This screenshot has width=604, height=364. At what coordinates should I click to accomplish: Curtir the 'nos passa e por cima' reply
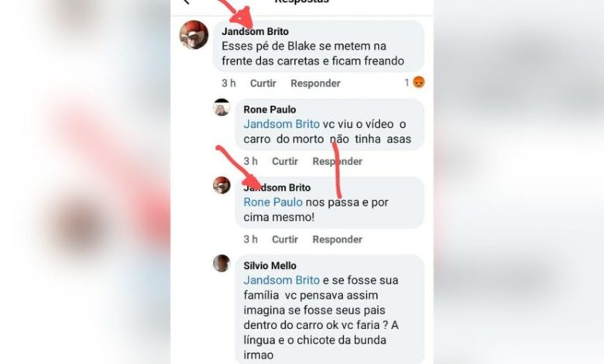[x=285, y=239]
